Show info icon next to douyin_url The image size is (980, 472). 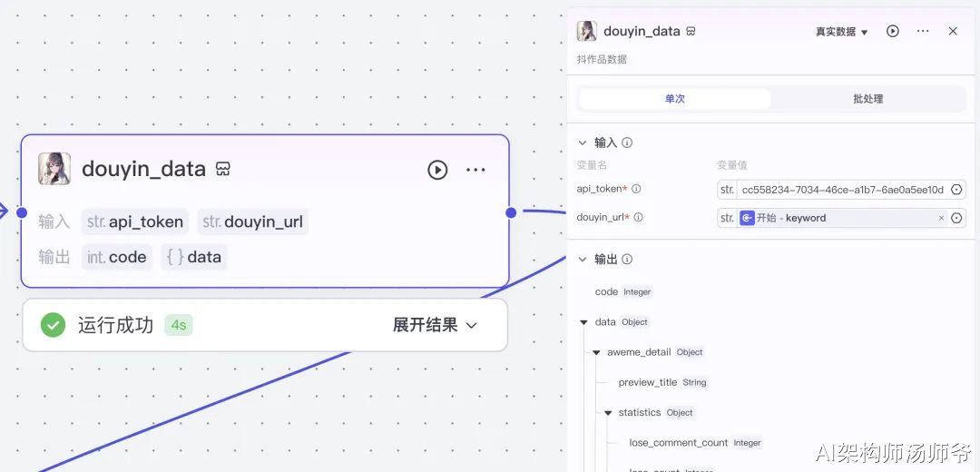(x=638, y=218)
